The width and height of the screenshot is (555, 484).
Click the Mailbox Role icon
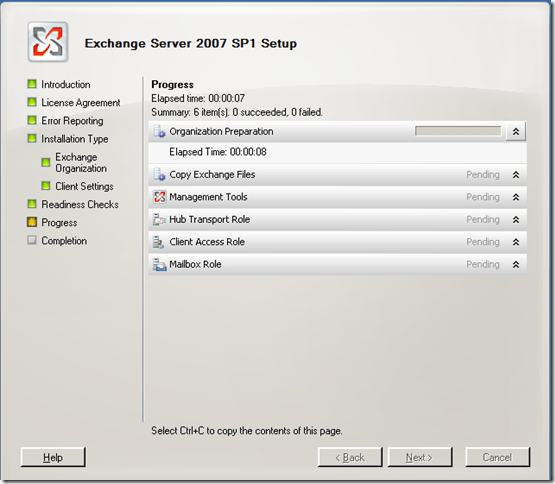click(x=159, y=264)
